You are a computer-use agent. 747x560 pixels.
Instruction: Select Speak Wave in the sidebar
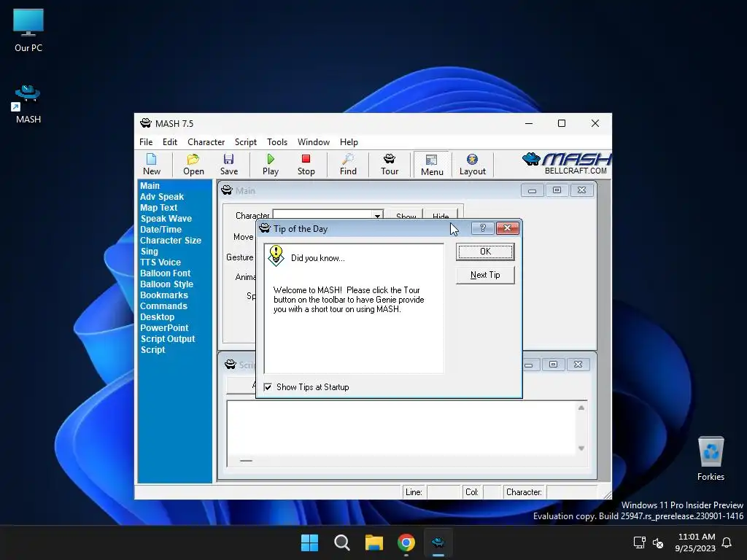(x=166, y=219)
